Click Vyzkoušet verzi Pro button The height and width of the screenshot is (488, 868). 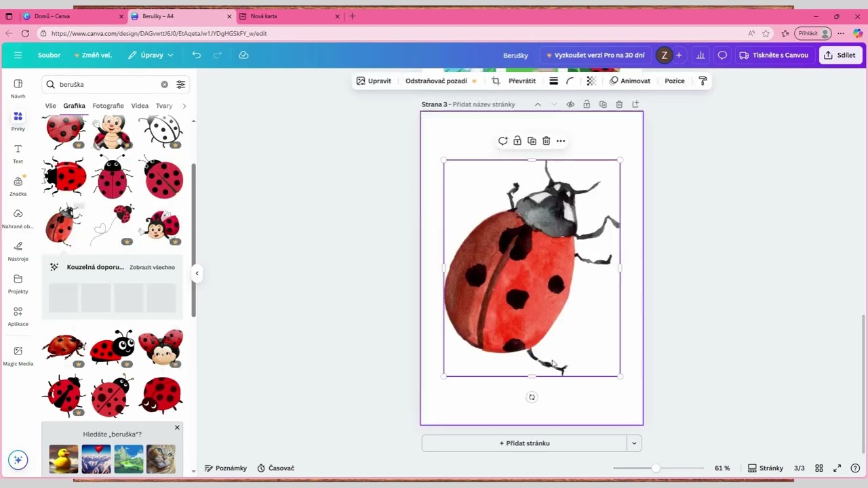tap(595, 55)
